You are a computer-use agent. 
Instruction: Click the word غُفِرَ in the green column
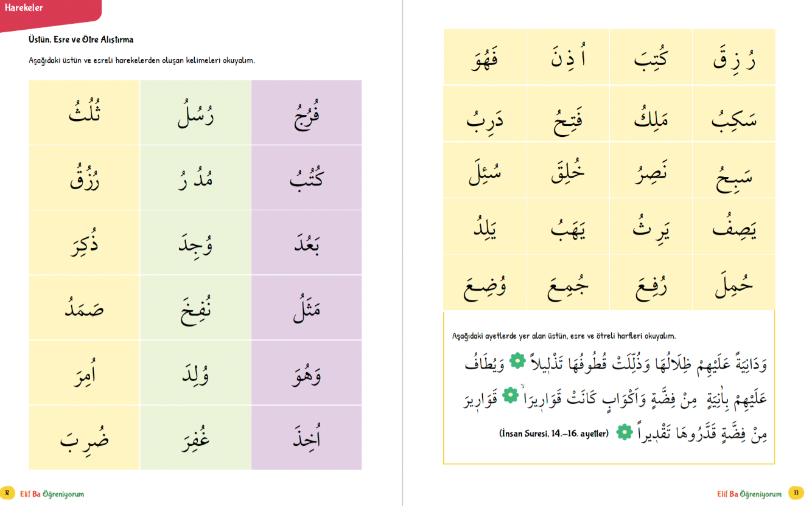pyautogui.click(x=196, y=438)
